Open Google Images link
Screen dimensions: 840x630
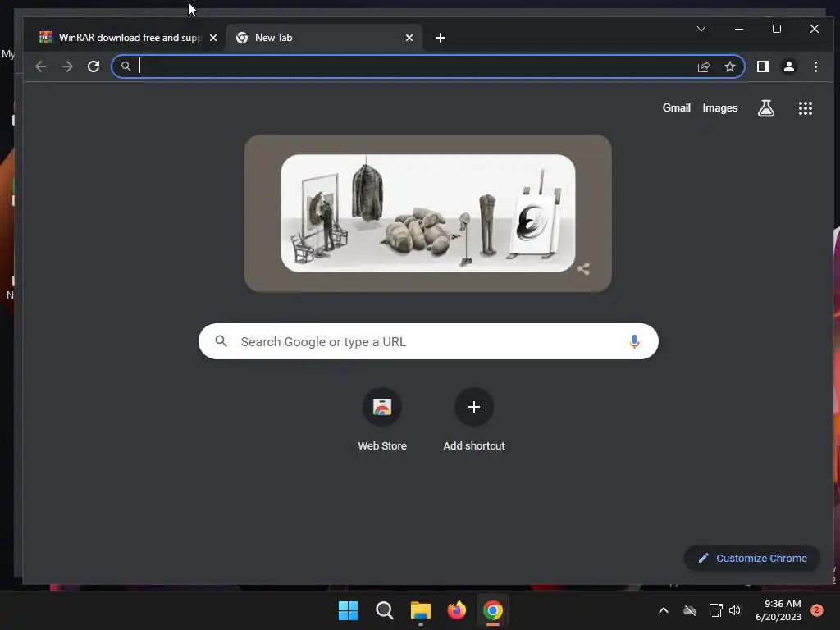point(720,108)
